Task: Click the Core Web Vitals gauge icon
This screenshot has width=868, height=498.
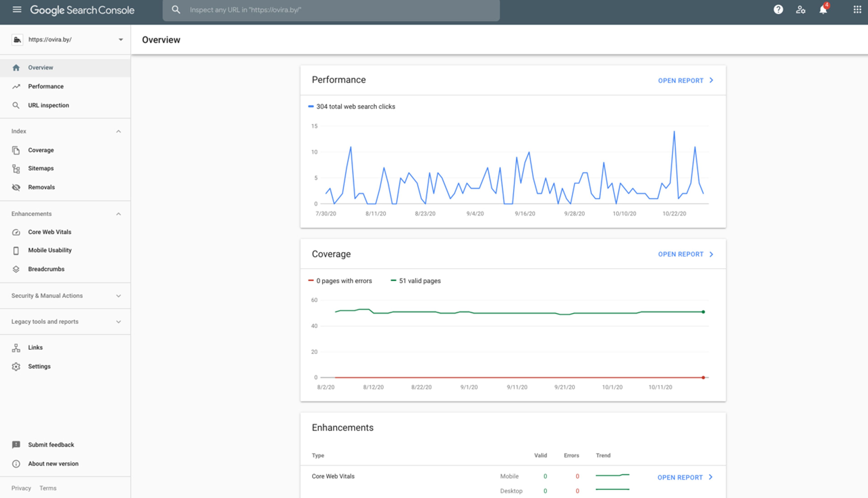Action: coord(16,232)
